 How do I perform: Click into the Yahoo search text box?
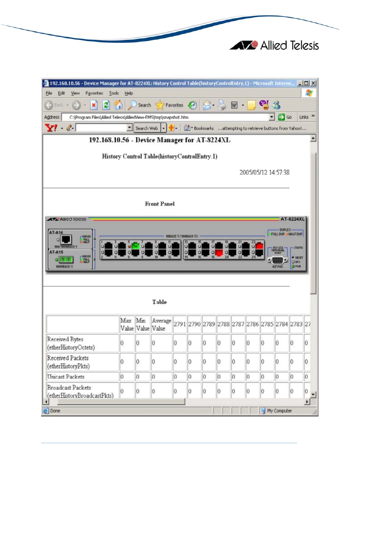[101, 128]
